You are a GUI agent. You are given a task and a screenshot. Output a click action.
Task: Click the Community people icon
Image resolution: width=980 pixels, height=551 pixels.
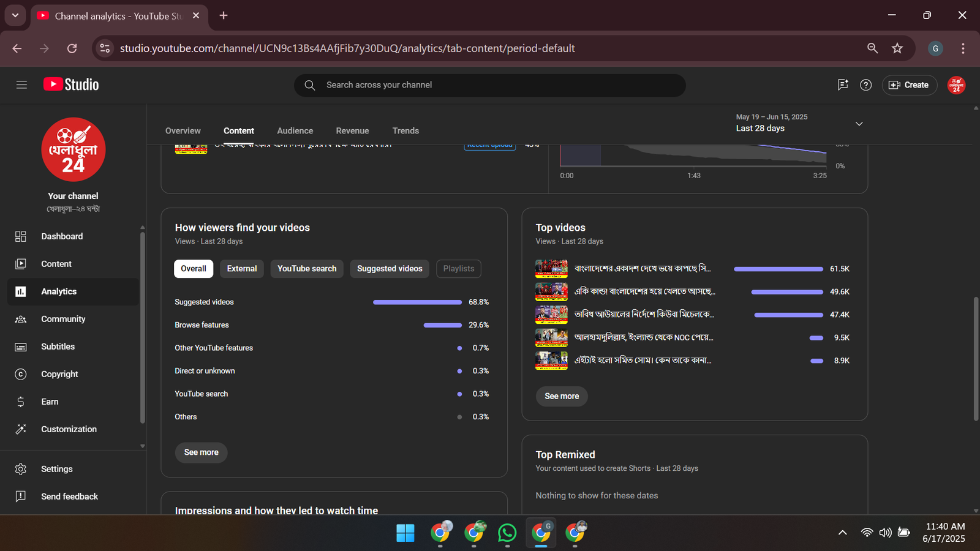point(21,319)
